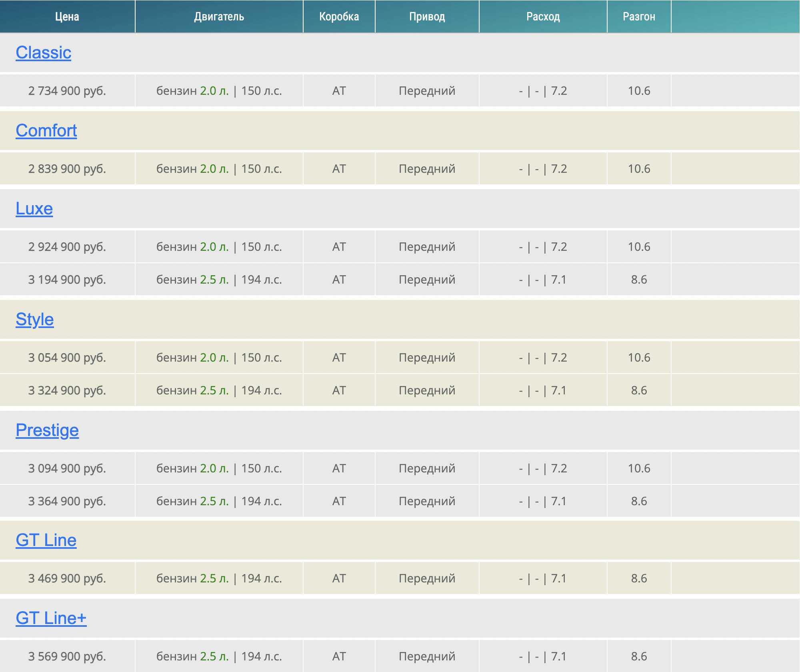Open the Style trim link
The height and width of the screenshot is (672, 800).
coord(34,320)
